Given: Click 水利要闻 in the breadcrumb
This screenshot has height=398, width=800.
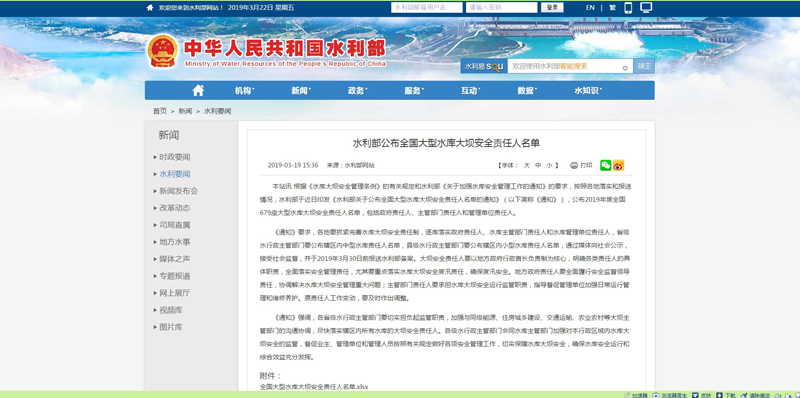Looking at the screenshot, I should 217,111.
